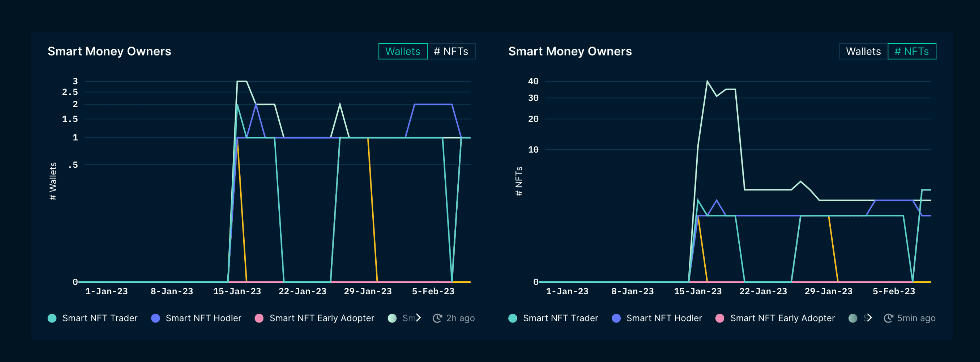Viewport: 980px width, 362px height.
Task: Expand more legend items arrow in right chart
Action: pos(869,318)
